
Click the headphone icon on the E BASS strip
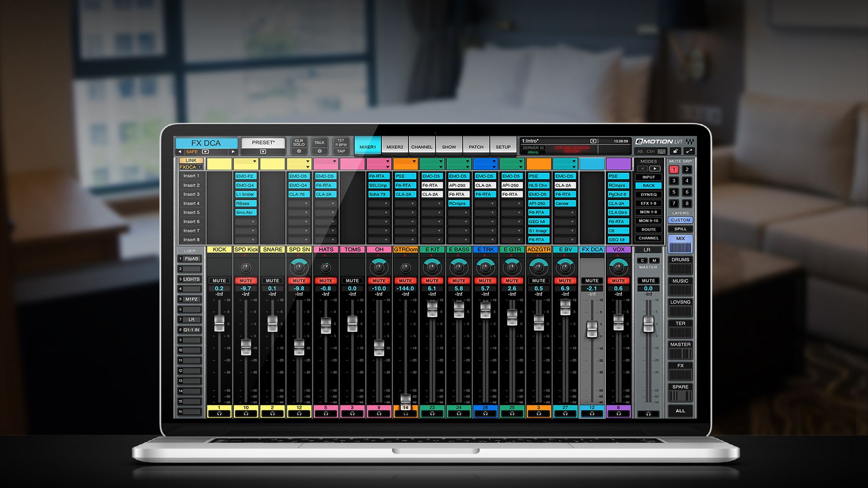tap(459, 413)
